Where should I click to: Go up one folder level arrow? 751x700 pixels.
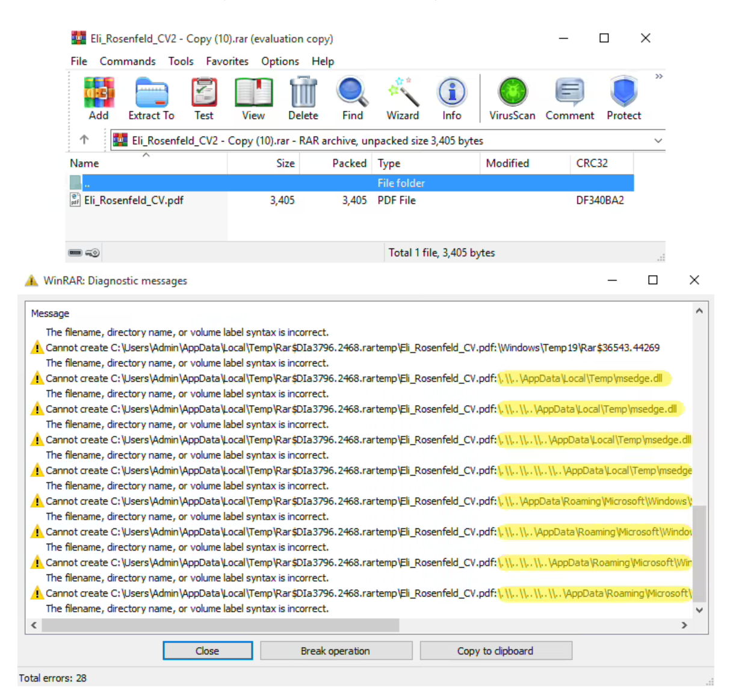pyautogui.click(x=84, y=140)
